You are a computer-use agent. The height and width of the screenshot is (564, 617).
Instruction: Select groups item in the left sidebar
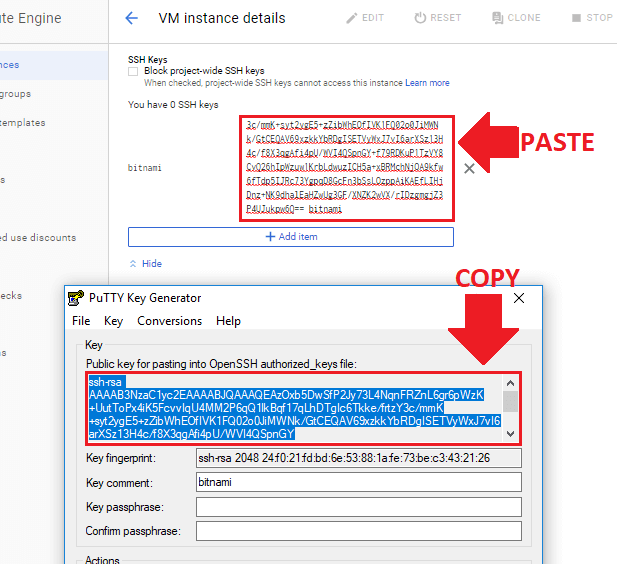15,94
